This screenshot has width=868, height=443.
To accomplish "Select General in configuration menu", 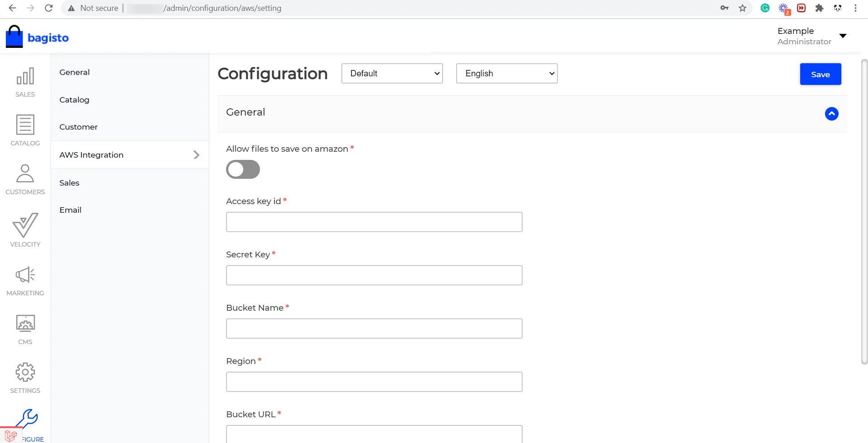I will click(x=75, y=72).
